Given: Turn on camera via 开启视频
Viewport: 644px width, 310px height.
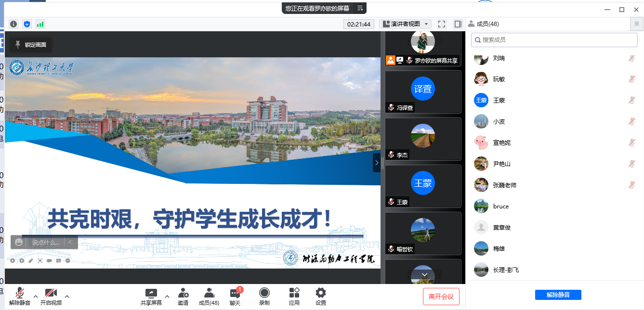Looking at the screenshot, I should click(x=51, y=297).
